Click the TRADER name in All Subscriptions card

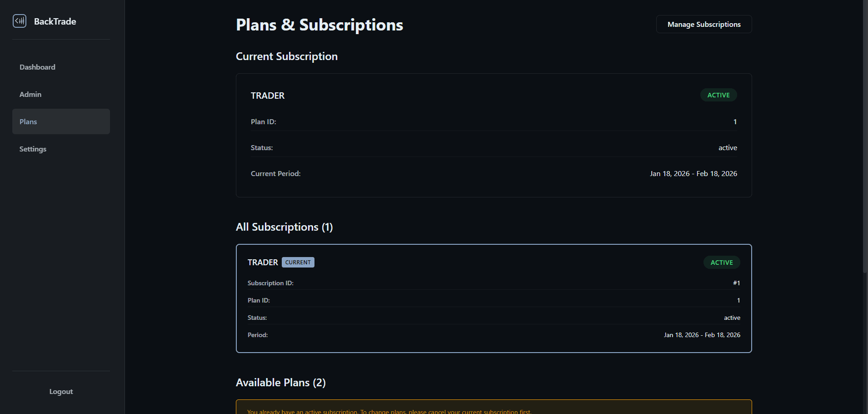(x=263, y=263)
